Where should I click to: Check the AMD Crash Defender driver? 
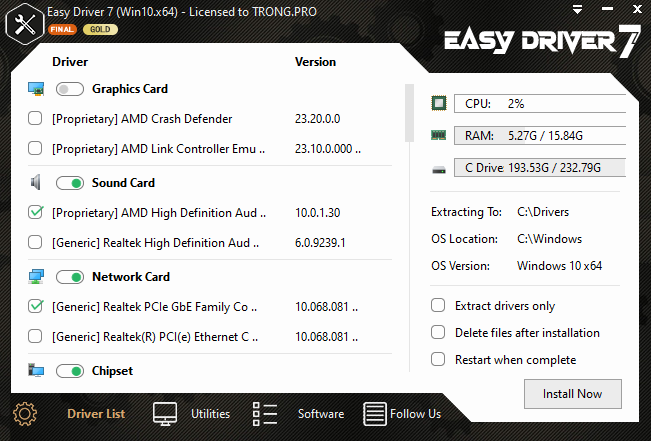click(35, 119)
